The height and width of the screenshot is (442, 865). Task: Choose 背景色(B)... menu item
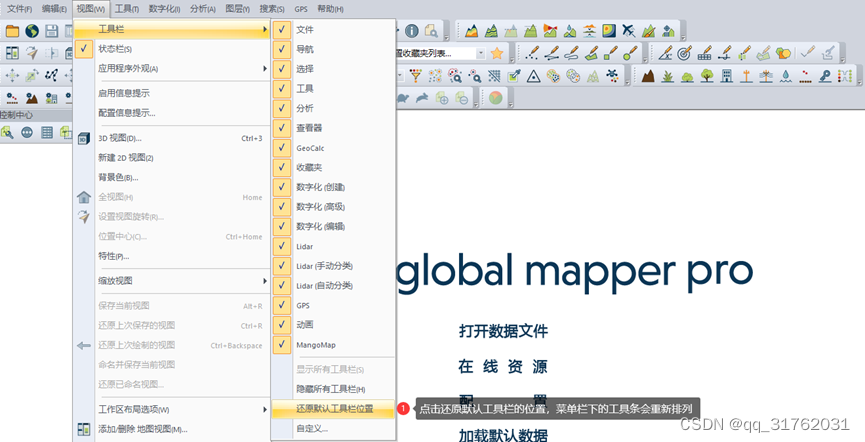[x=171, y=178]
